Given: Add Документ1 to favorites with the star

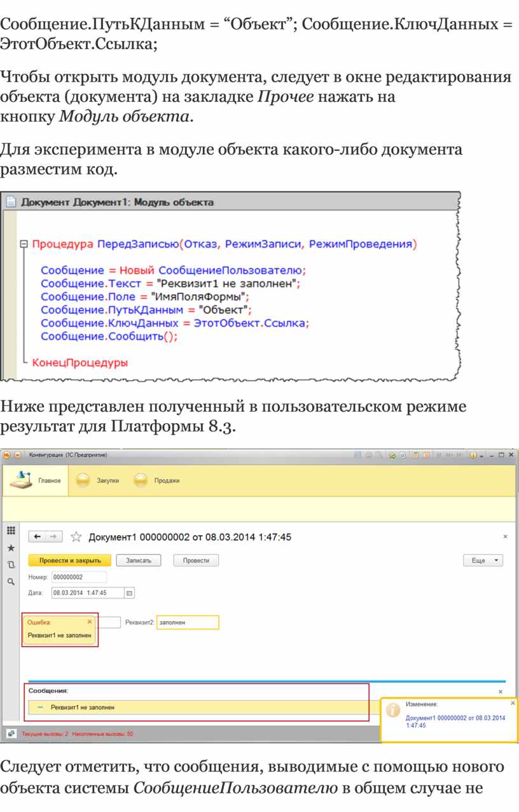Looking at the screenshot, I should [x=76, y=537].
